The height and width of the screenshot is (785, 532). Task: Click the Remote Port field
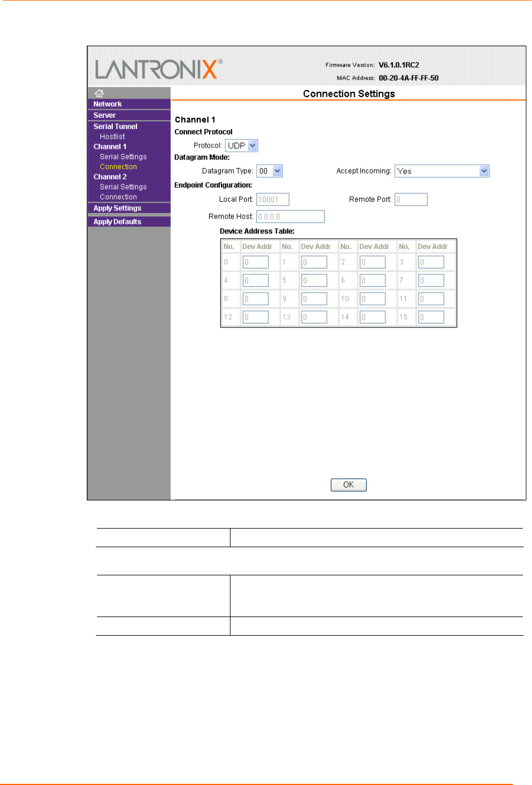pos(411,199)
